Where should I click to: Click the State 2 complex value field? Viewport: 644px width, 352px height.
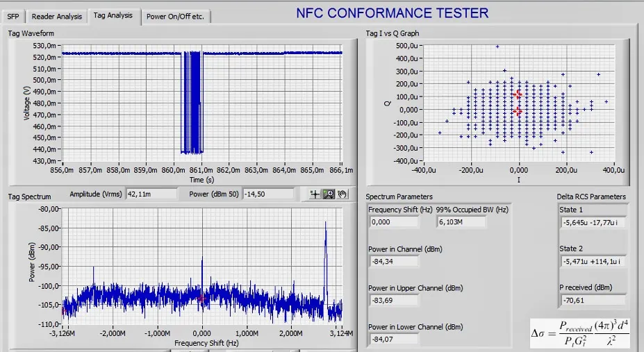[593, 261]
